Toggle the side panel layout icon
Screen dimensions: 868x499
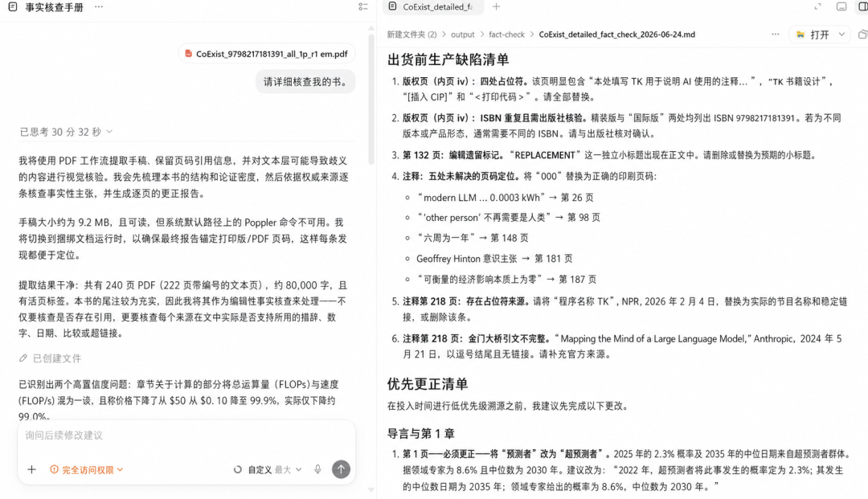click(x=863, y=6)
